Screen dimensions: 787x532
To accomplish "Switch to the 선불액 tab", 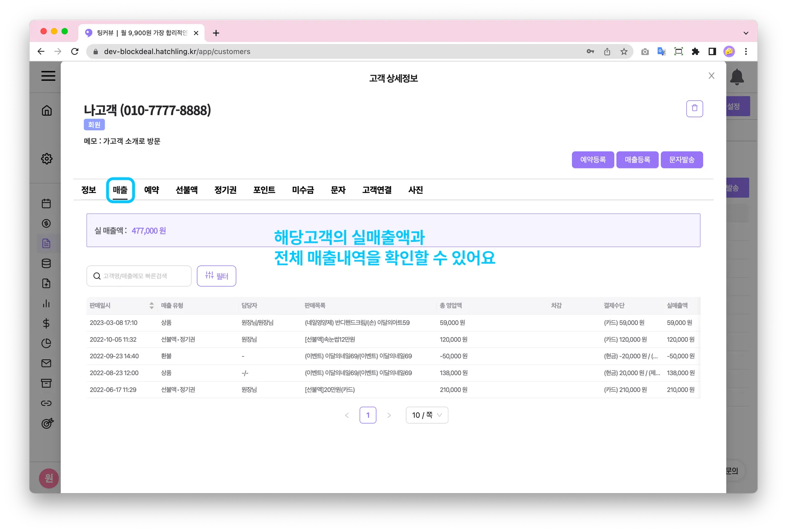I will coord(186,190).
